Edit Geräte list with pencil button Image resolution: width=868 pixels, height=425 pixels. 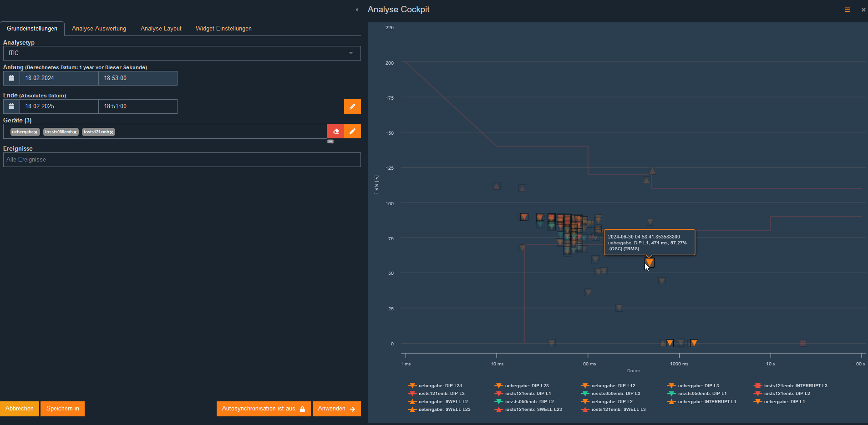[x=352, y=132]
